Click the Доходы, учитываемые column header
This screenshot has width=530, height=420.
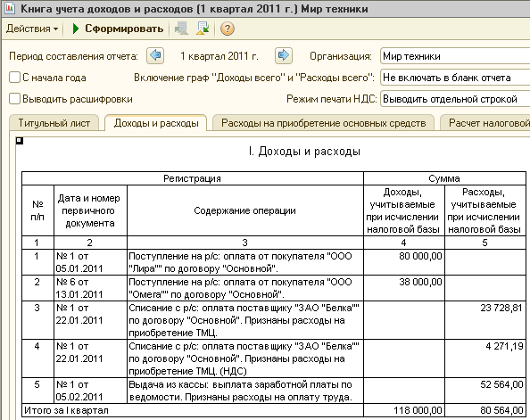403,210
